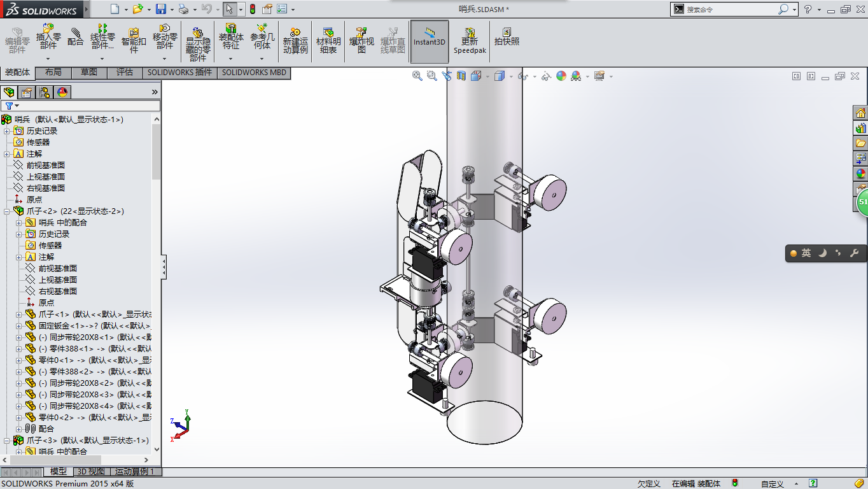
Task: Open the SOLIDWORKS 插件 tab
Action: click(x=180, y=73)
